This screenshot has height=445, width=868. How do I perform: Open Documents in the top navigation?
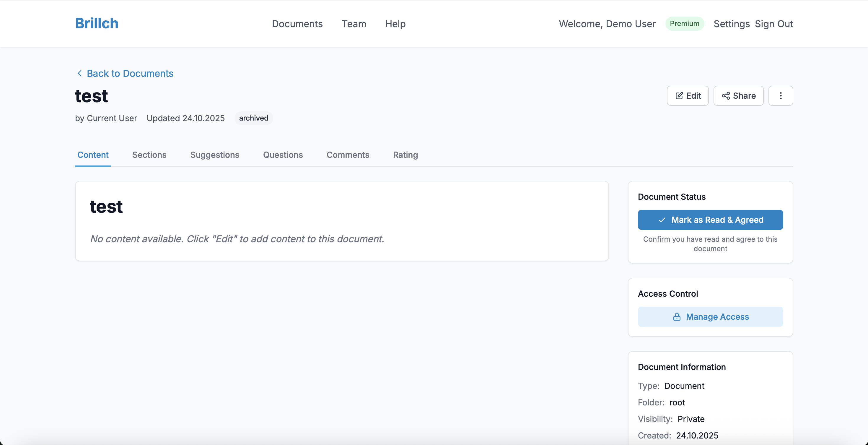pos(297,24)
